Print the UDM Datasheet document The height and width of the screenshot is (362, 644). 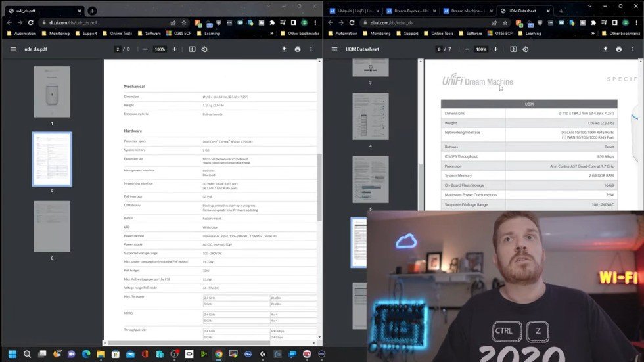coord(618,49)
